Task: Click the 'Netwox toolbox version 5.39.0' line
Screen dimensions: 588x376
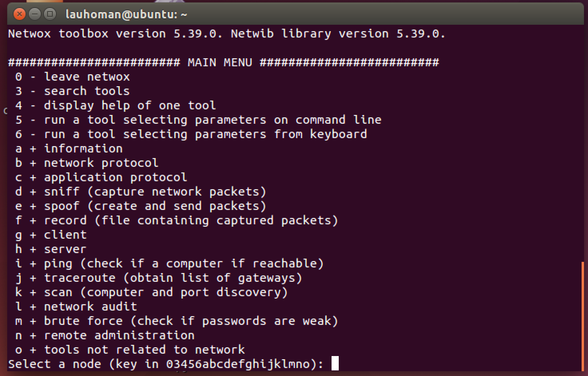Action: pos(115,34)
